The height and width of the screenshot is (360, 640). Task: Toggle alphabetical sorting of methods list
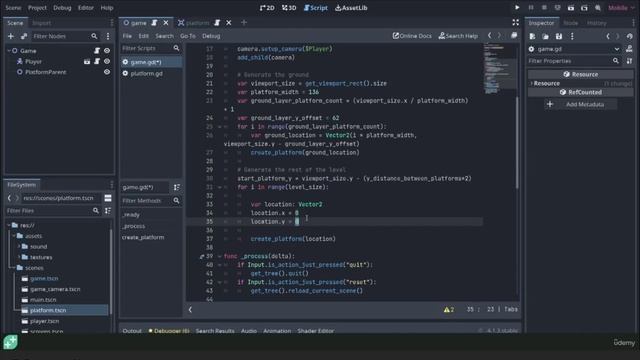click(176, 187)
